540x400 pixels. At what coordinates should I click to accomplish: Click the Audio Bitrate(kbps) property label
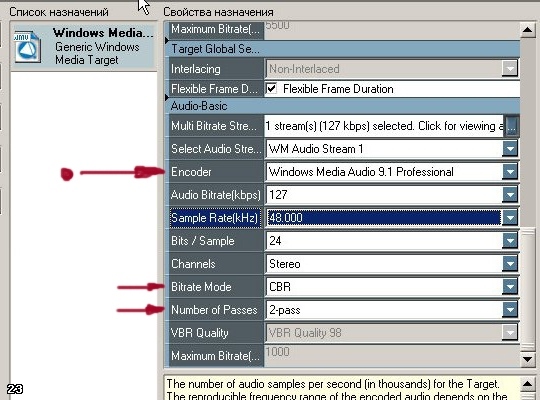click(x=216, y=195)
